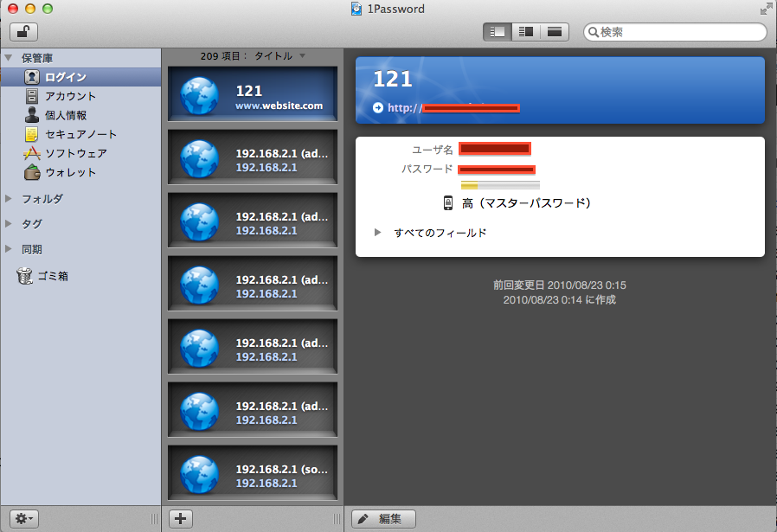Click the ログイン person-keyhole icon
The height and width of the screenshot is (532, 777).
click(32, 77)
